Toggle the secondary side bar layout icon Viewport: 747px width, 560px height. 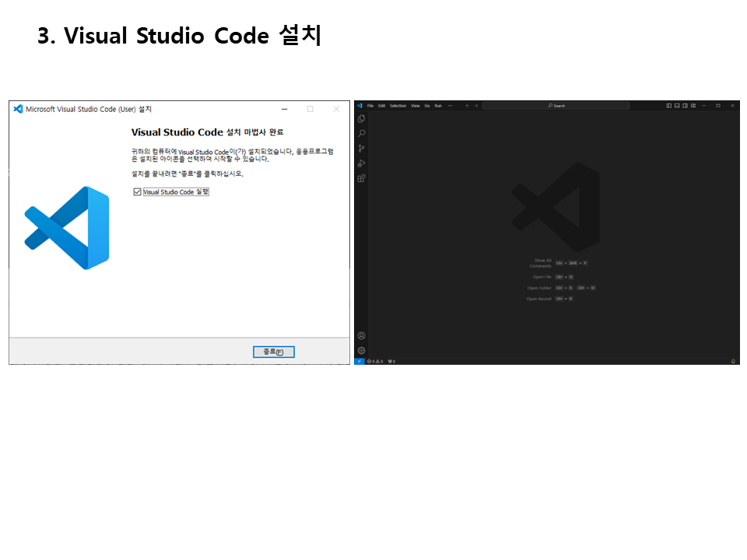(x=685, y=106)
